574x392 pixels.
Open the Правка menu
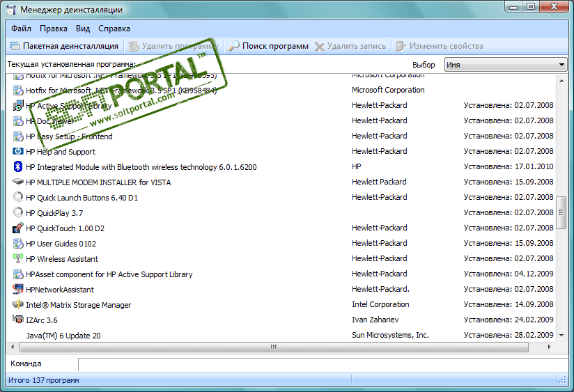point(54,29)
